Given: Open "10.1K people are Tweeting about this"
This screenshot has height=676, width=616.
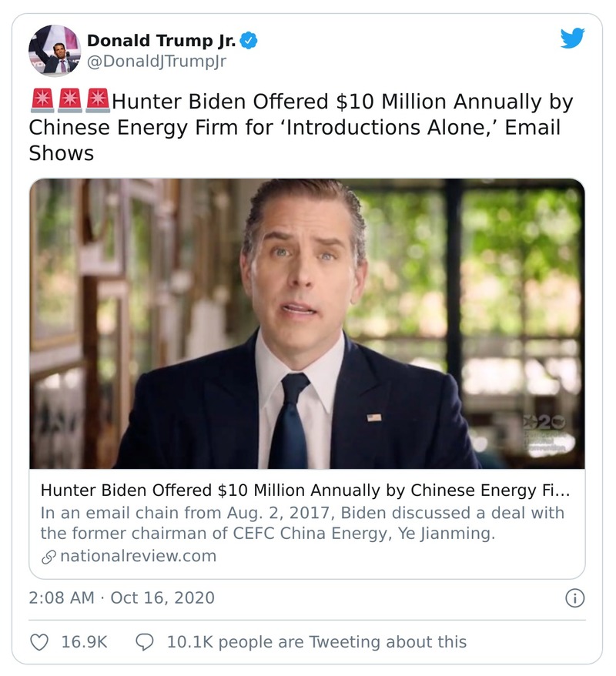Looking at the screenshot, I should click(316, 641).
